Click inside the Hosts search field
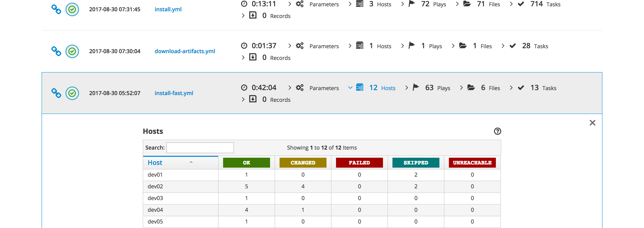 coord(200,147)
